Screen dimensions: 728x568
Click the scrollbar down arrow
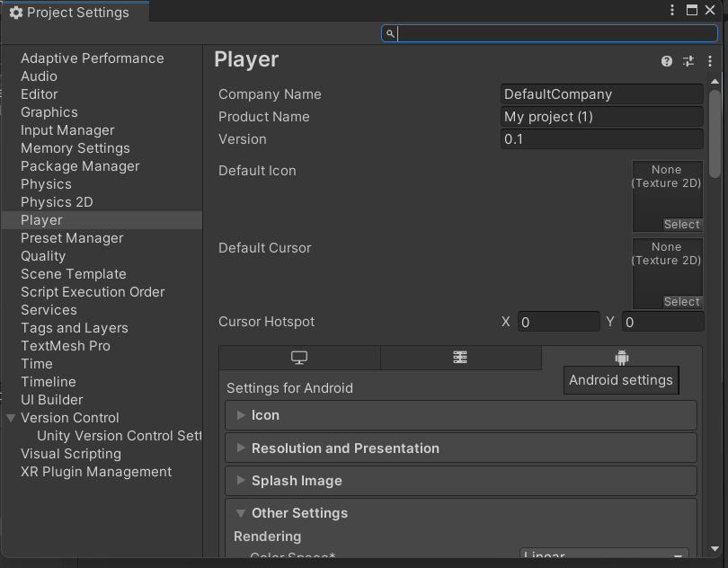[x=715, y=549]
